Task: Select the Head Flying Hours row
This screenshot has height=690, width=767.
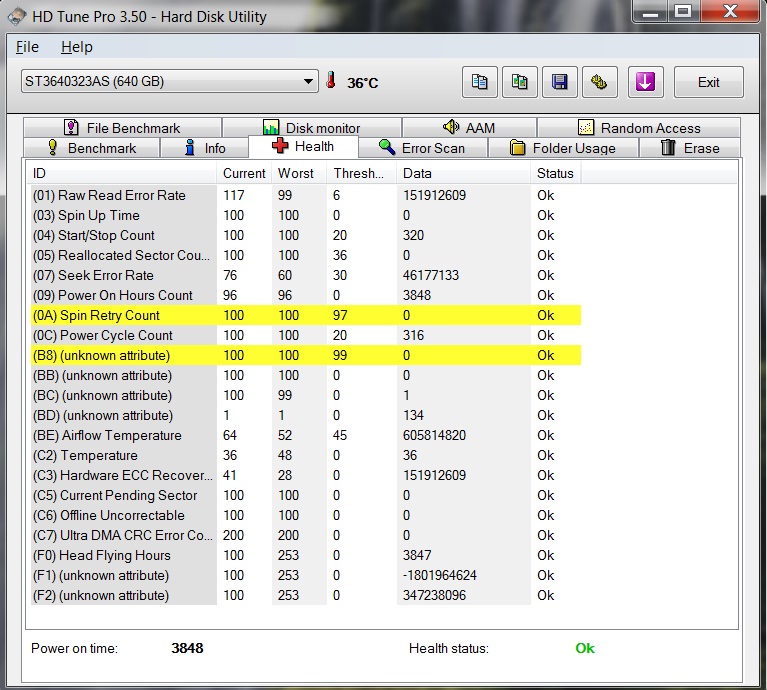Action: tap(306, 556)
